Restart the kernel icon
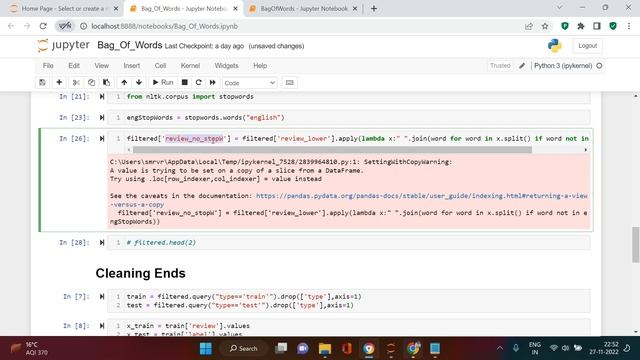This screenshot has height=360, width=640. pos(199,82)
